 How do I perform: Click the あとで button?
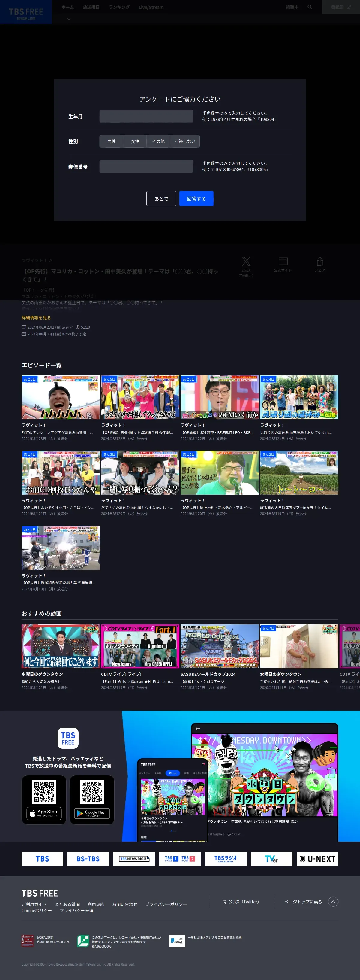(161, 199)
